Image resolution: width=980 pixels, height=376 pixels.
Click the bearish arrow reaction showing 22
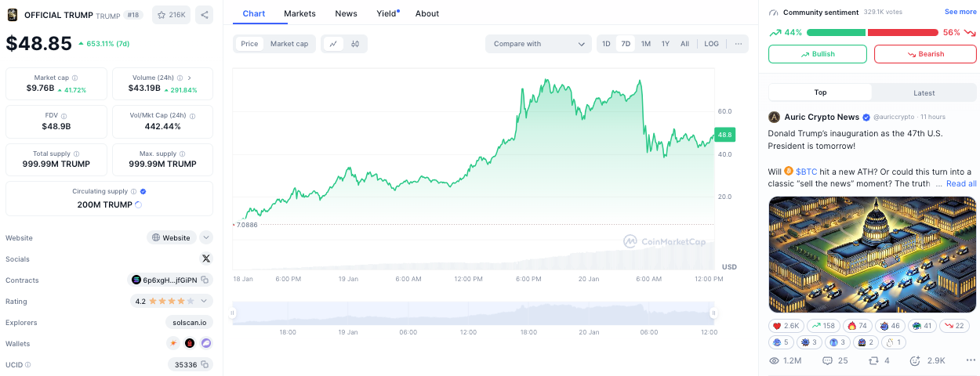[x=953, y=326]
